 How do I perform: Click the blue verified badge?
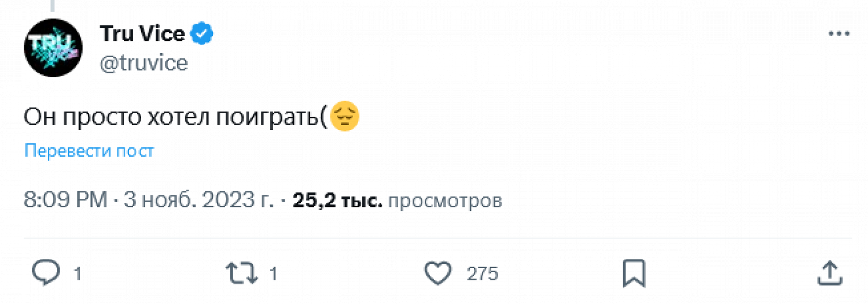coord(203,34)
